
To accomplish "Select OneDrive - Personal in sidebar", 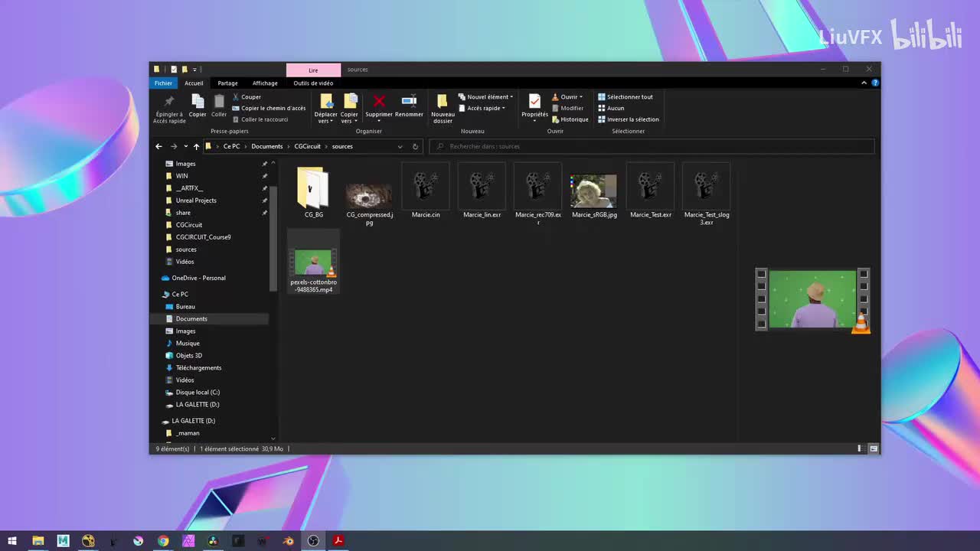I will point(198,278).
